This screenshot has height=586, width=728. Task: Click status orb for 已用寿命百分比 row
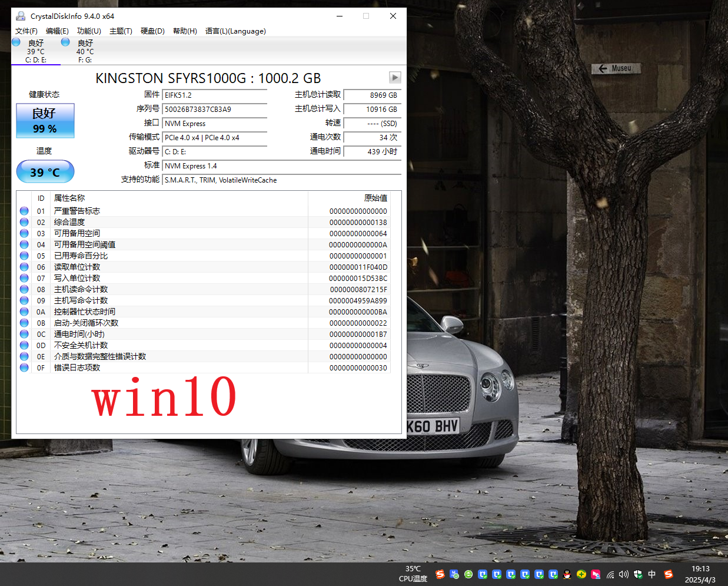(24, 256)
